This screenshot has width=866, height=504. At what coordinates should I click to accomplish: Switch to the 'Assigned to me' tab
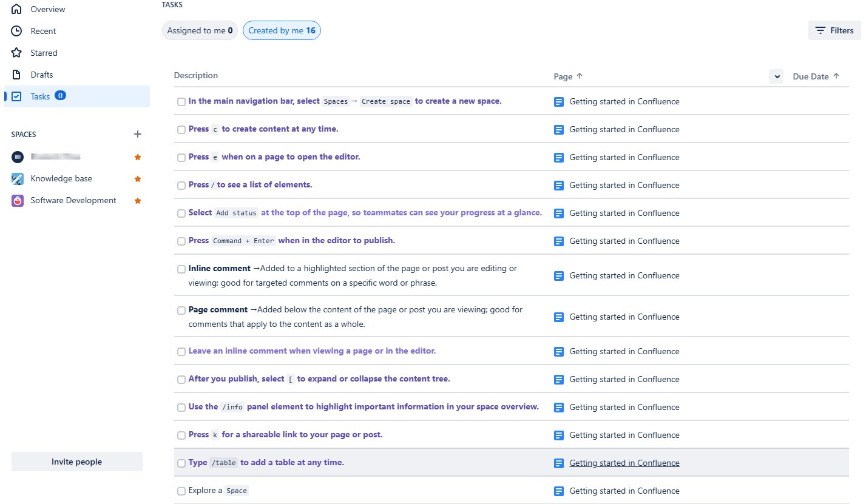pos(199,30)
